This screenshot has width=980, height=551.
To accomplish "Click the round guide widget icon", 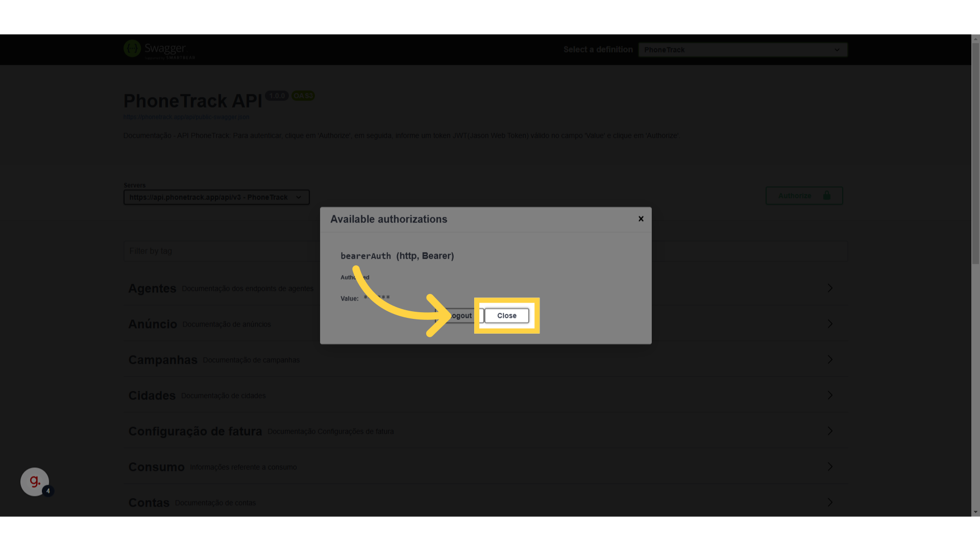I will pyautogui.click(x=34, y=482).
